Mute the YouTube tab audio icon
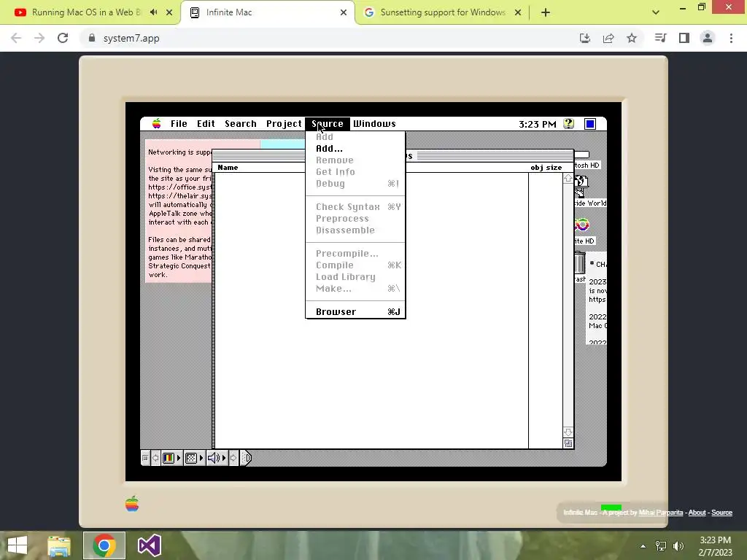This screenshot has width=747, height=560. [153, 12]
